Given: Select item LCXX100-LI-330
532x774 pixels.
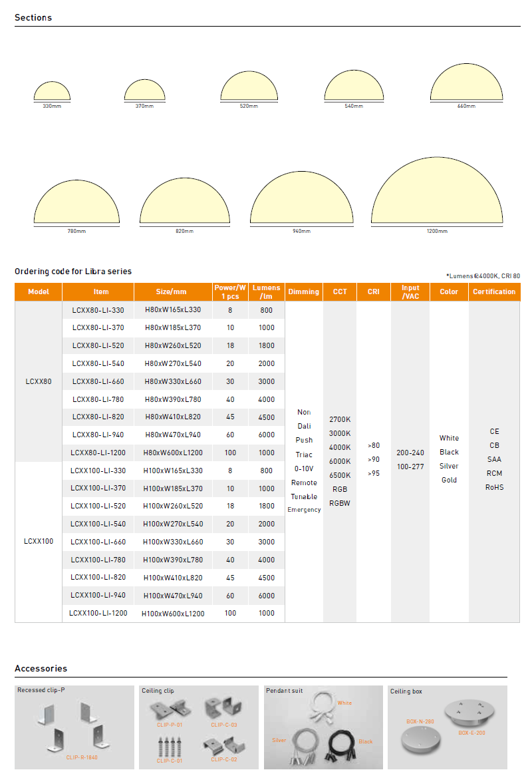Looking at the screenshot, I should [98, 471].
